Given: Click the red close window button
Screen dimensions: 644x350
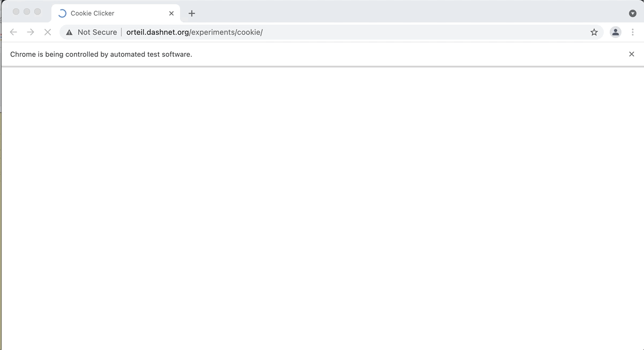Looking at the screenshot, I should 16,12.
